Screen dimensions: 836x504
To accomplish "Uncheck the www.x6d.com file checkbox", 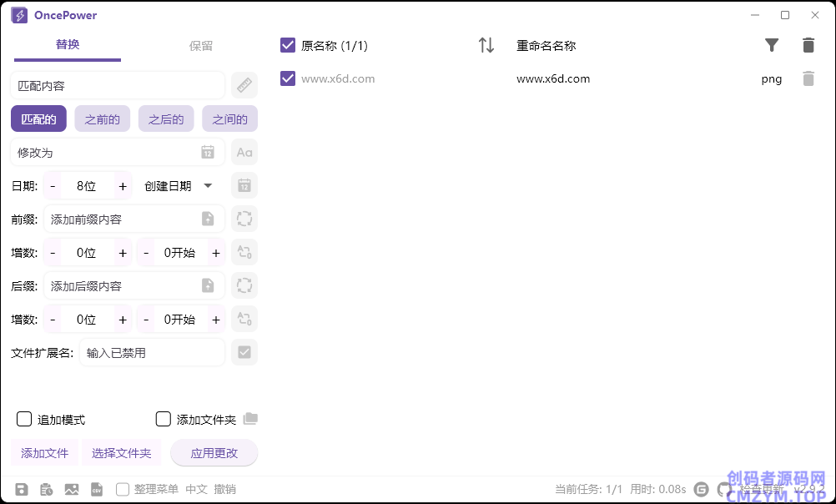I will pos(288,78).
